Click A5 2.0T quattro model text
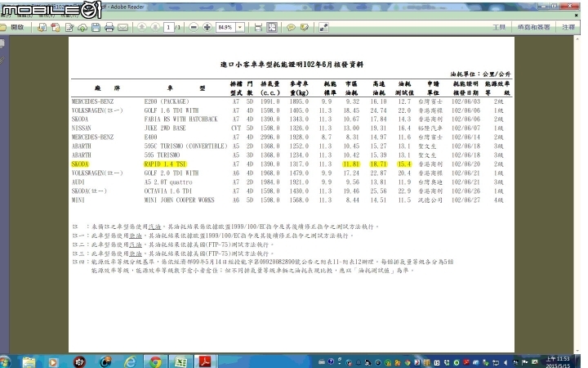The width and height of the screenshot is (588, 368). pos(168,182)
